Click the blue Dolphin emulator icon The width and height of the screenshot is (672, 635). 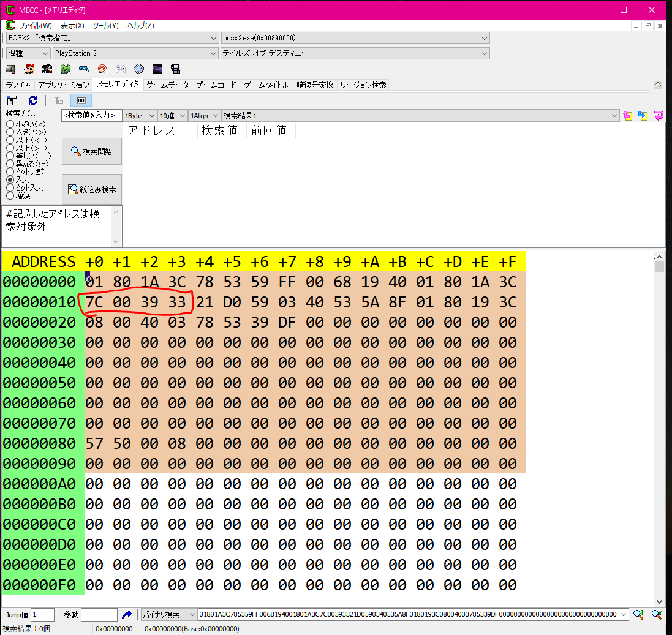pyautogui.click(x=84, y=69)
